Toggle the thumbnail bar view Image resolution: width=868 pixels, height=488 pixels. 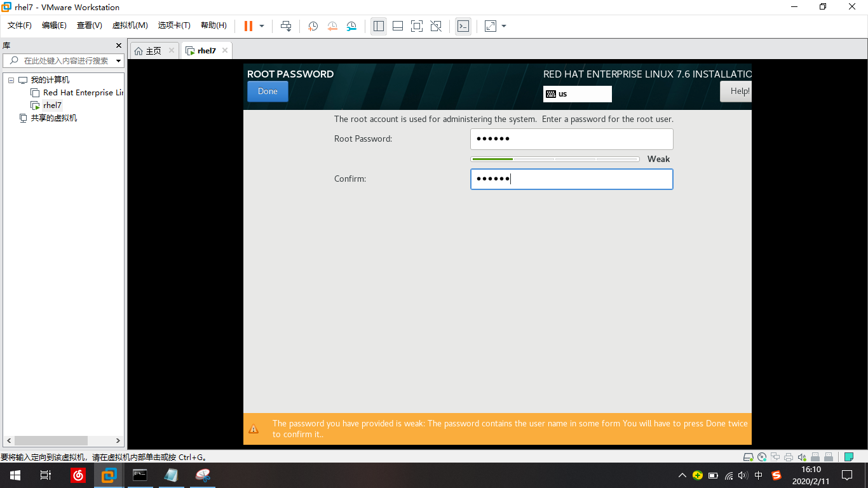[398, 26]
